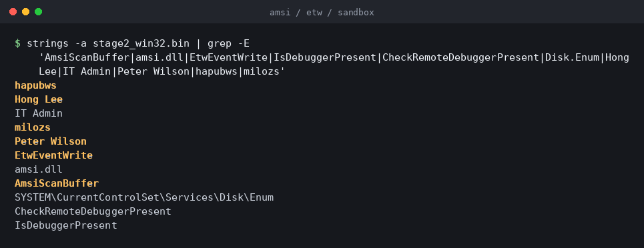Click highlighted output line 'Peter Wilson'
The width and height of the screenshot is (644, 248).
click(51, 141)
